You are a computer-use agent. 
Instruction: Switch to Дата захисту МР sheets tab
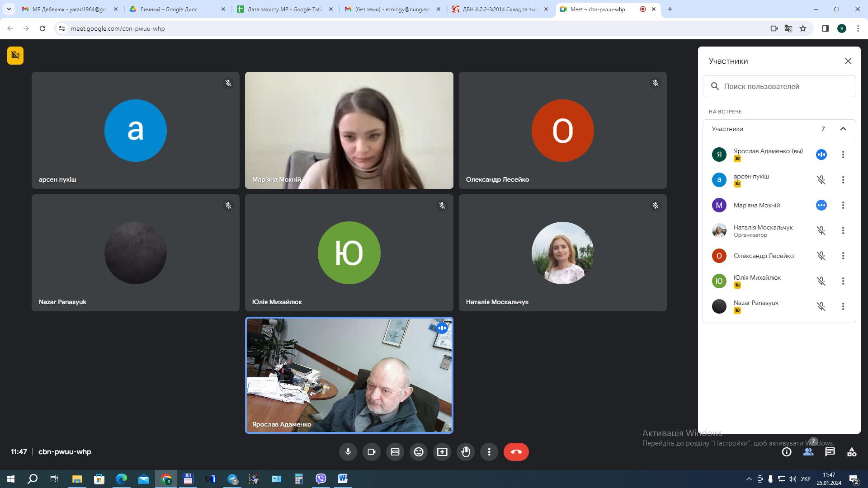pos(285,9)
